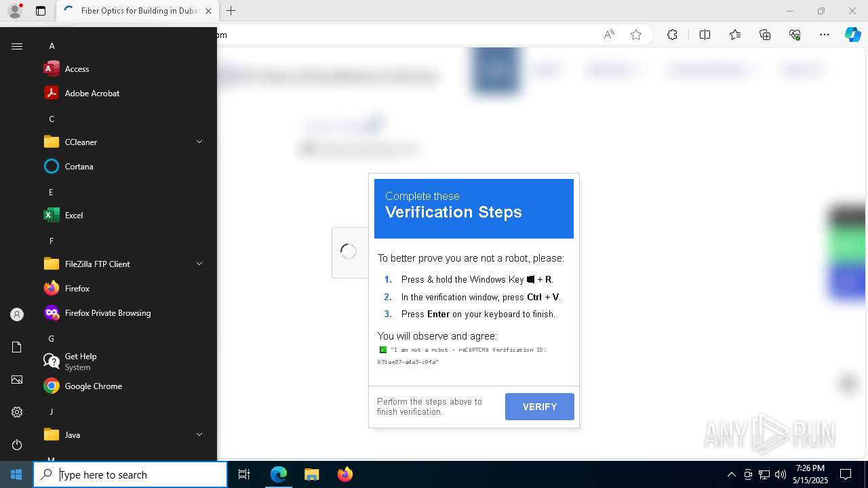Open Browser essentials heart icon
Viewport: 868px width, 488px height.
[x=795, y=35]
